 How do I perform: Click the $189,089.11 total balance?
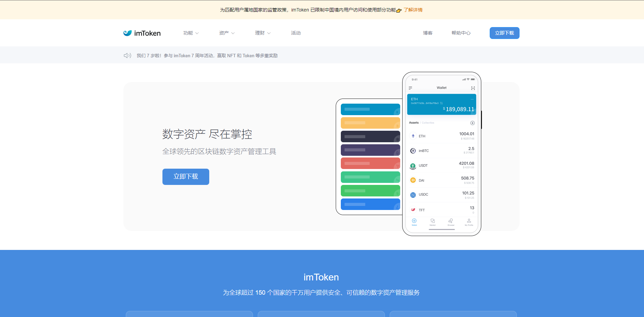tap(458, 109)
